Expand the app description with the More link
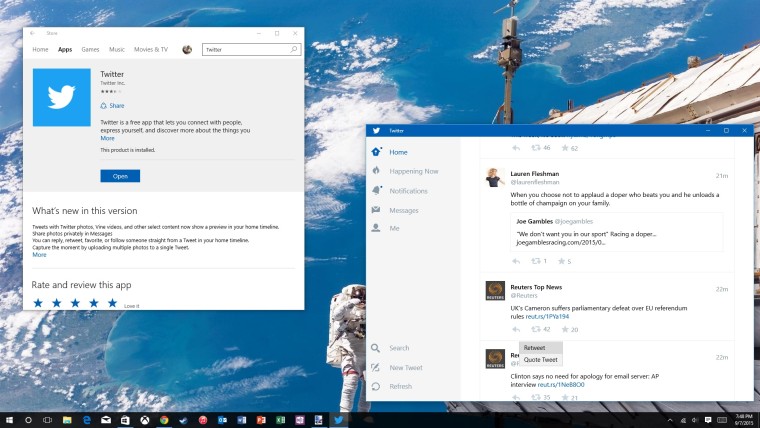This screenshot has width=760, height=428. 107,138
